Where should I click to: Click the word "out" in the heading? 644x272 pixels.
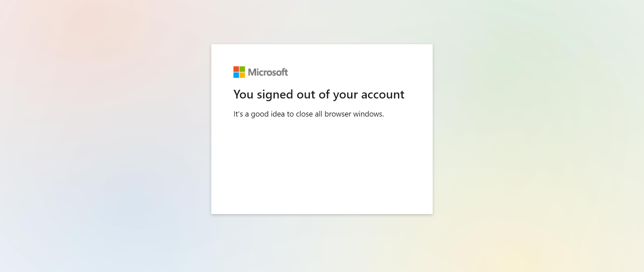(306, 95)
